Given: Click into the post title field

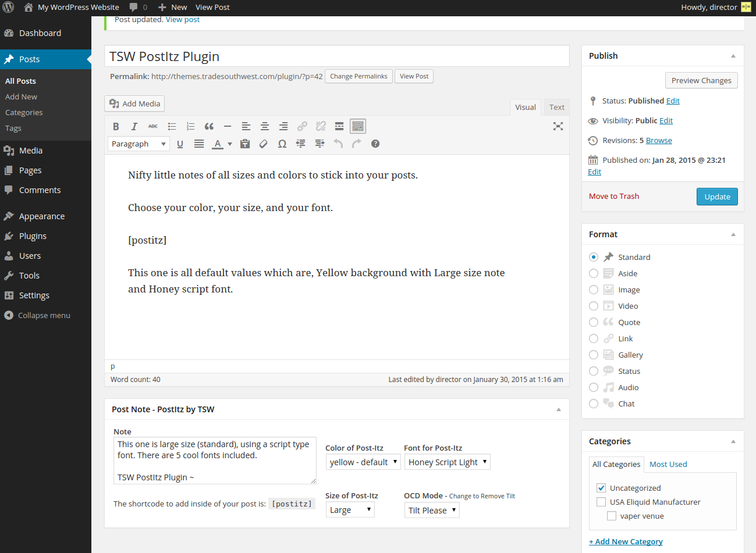Looking at the screenshot, I should pyautogui.click(x=336, y=56).
